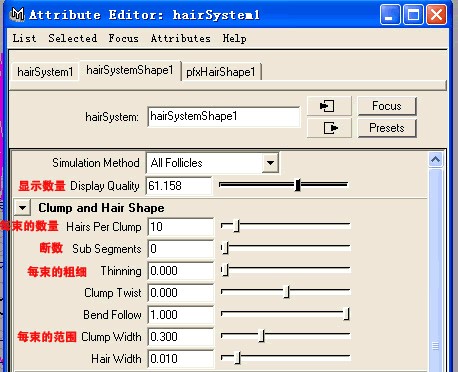Screen dimensions: 458x372
Task: Click the Display Quality value field
Action: tap(179, 186)
